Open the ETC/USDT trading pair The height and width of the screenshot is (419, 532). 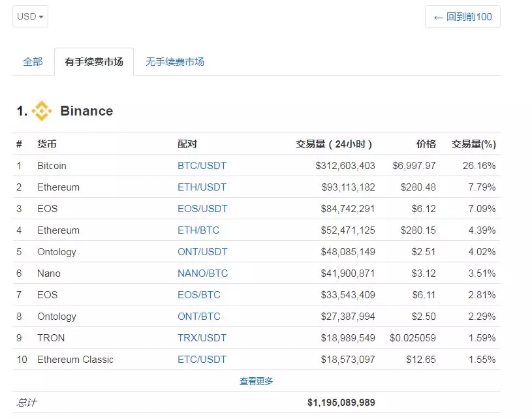point(203,360)
